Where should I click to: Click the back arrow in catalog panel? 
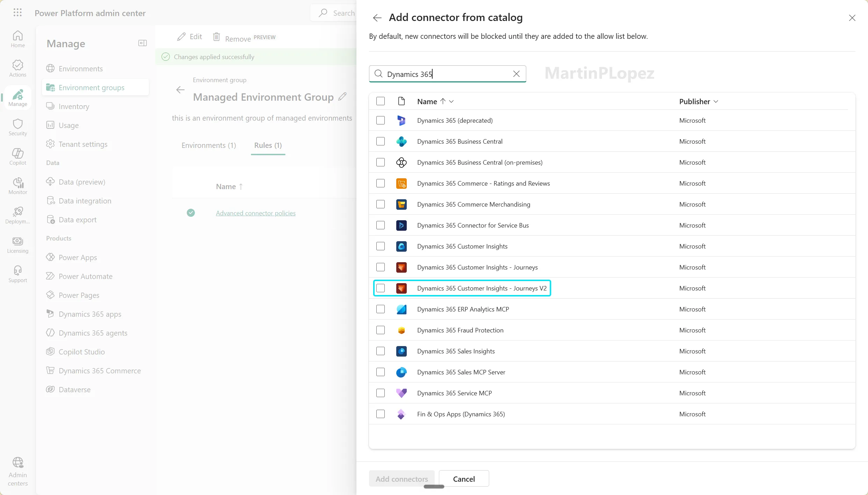point(377,18)
